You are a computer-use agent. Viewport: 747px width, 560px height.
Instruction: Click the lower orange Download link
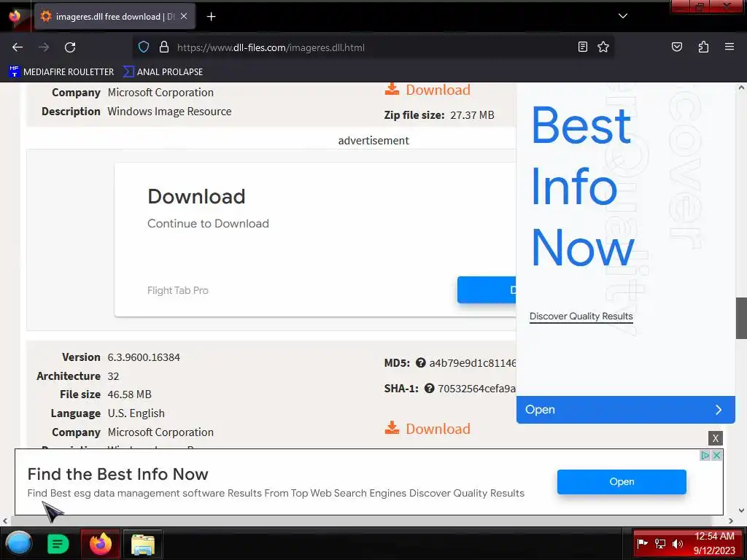[x=427, y=429]
